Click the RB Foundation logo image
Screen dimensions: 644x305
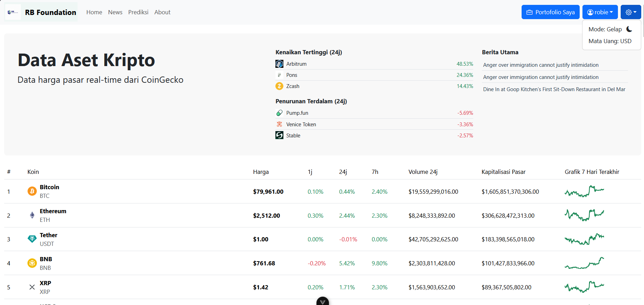pyautogui.click(x=13, y=12)
